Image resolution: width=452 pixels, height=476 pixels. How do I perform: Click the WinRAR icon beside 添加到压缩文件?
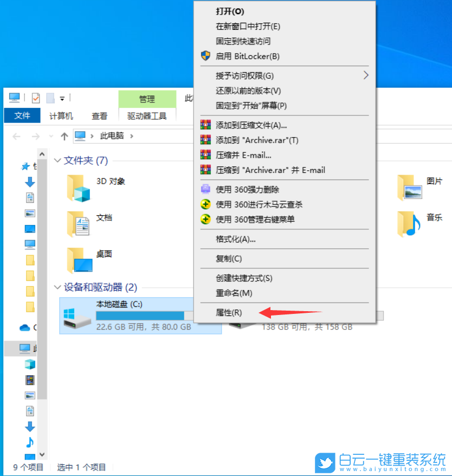point(206,124)
